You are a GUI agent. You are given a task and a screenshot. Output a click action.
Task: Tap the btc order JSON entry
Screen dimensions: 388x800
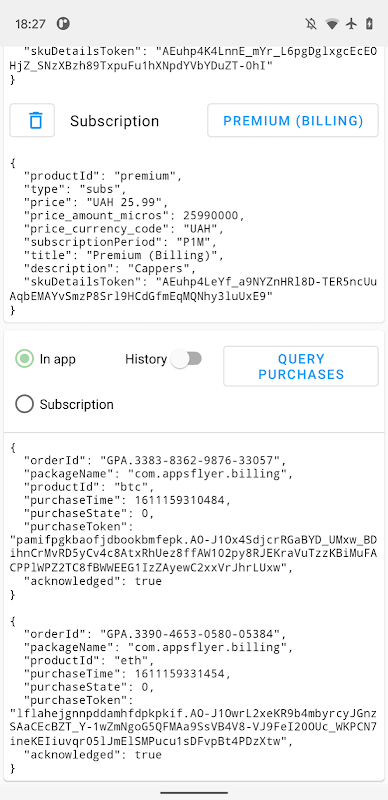(194, 521)
